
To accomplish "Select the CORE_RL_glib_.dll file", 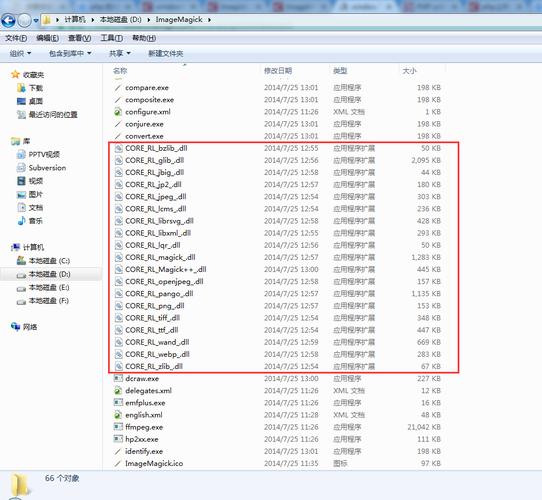I will (x=155, y=160).
